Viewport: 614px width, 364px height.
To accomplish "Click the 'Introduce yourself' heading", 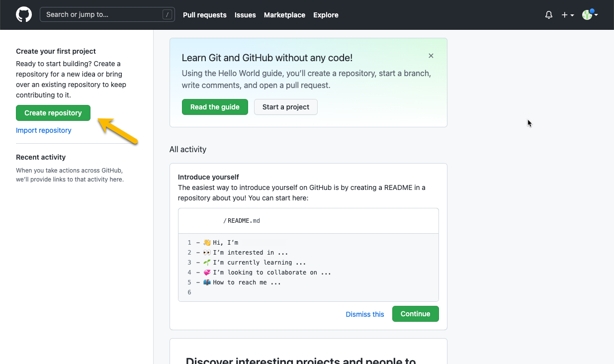I will 208,177.
